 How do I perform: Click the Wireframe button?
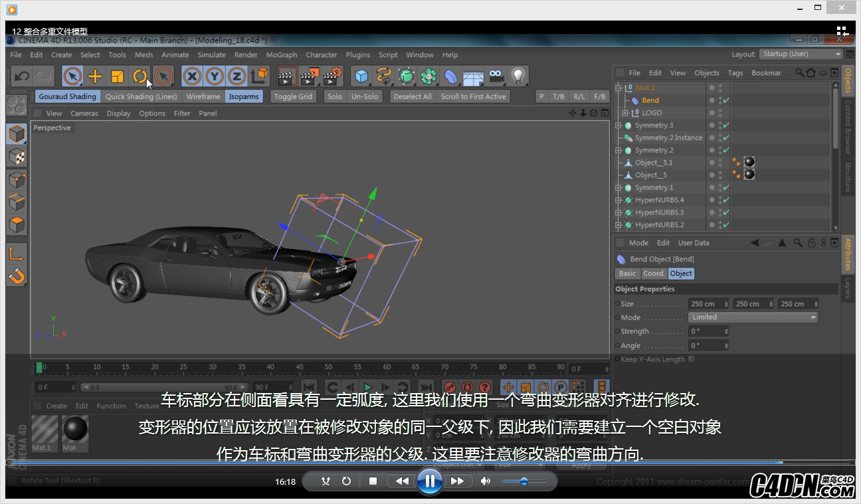tap(203, 96)
